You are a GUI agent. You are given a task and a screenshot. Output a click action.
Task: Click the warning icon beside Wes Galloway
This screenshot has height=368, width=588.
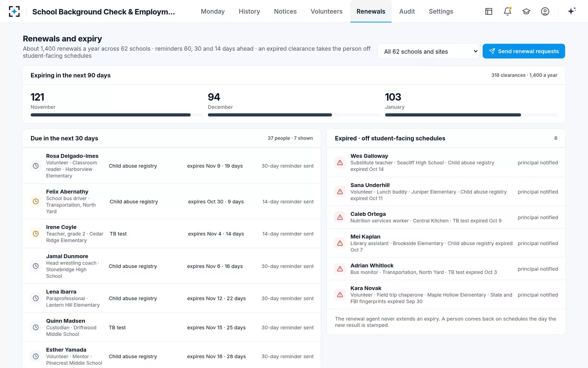tap(340, 163)
